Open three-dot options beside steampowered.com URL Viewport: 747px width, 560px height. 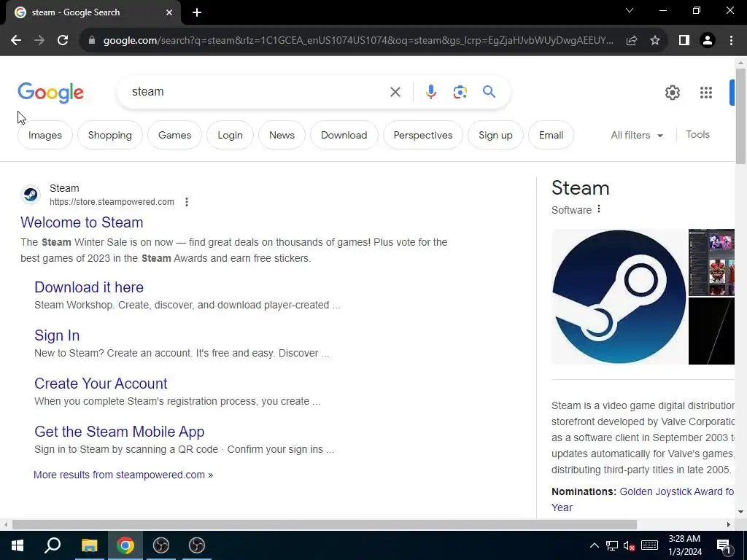pyautogui.click(x=187, y=202)
